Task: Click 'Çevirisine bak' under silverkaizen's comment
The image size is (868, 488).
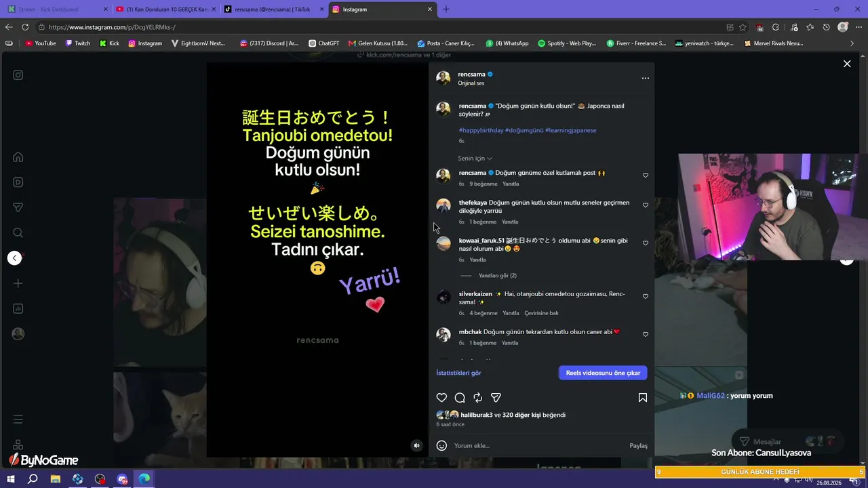Action: tap(541, 313)
